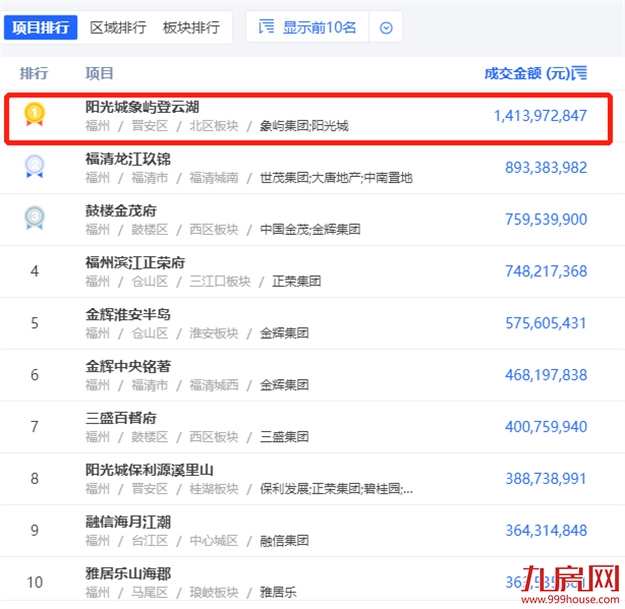Switch to 板块排行 tab

[x=191, y=28]
